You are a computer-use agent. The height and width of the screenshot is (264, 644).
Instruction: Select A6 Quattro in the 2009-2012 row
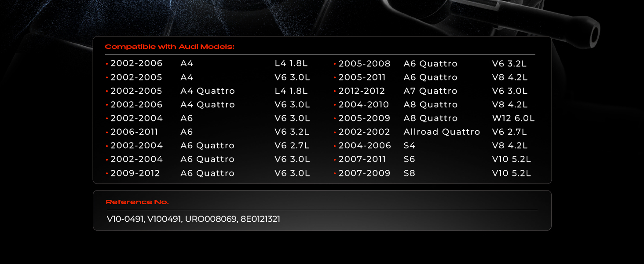208,173
